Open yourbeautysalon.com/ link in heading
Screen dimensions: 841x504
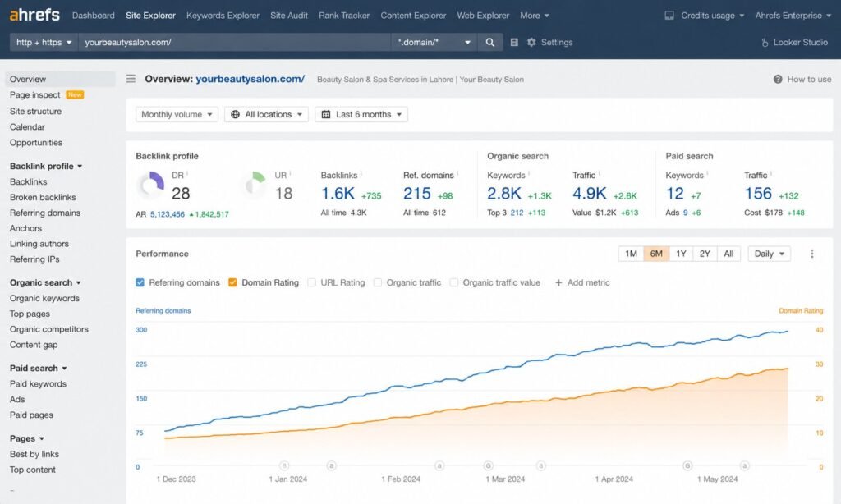pyautogui.click(x=250, y=79)
